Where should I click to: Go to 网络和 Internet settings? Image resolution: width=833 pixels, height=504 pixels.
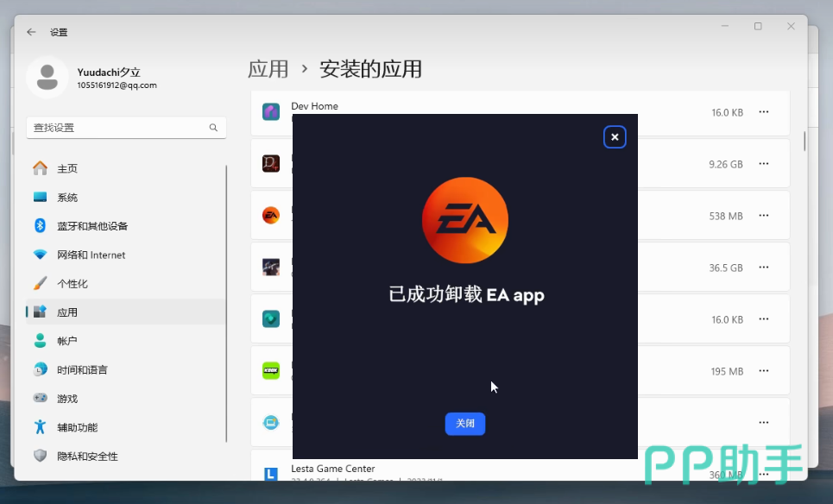91,255
